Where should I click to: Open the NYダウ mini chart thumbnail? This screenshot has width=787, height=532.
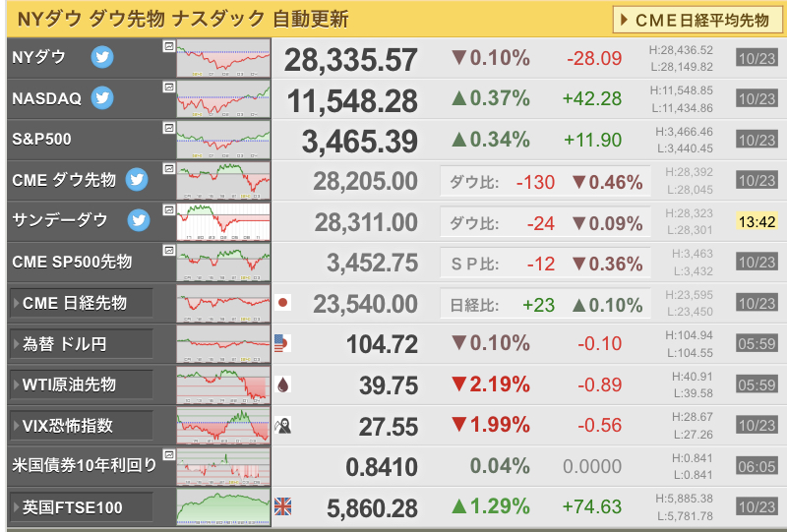pyautogui.click(x=223, y=58)
